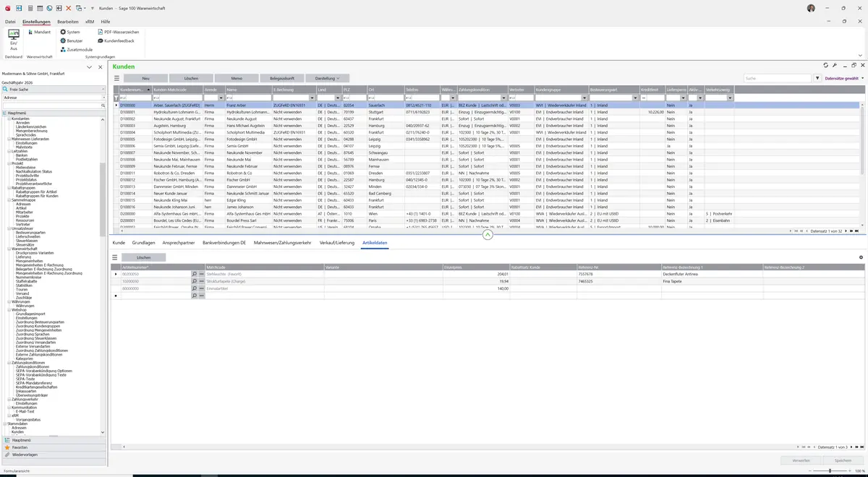Image resolution: width=868 pixels, height=477 pixels.
Task: Collapse the Warenwirtschaft tree node
Action: click(9, 249)
